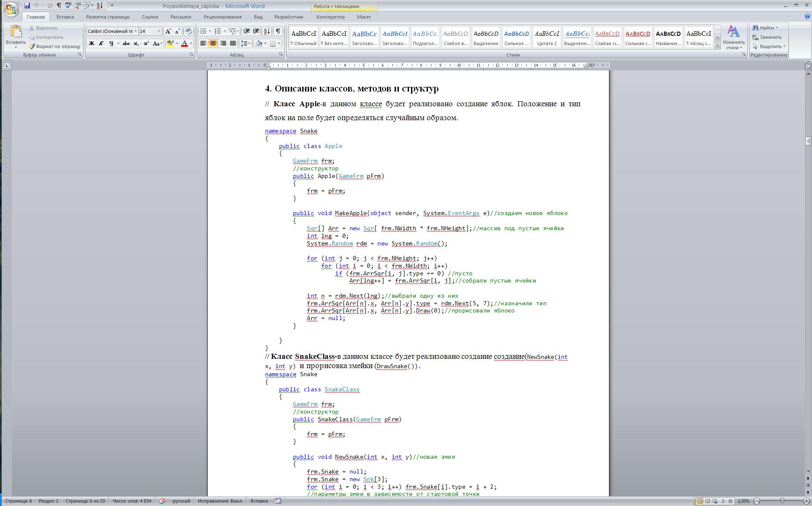812x506 pixels.
Task: Click the Increase Indent icon
Action: 256,31
